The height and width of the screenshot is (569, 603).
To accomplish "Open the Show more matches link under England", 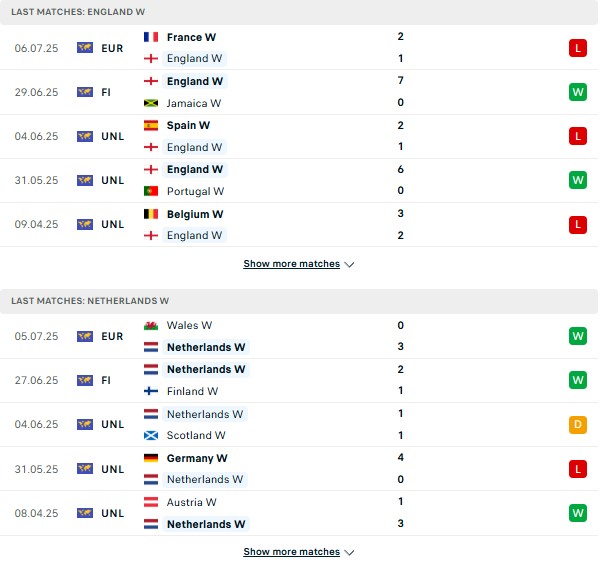I will pos(292,264).
